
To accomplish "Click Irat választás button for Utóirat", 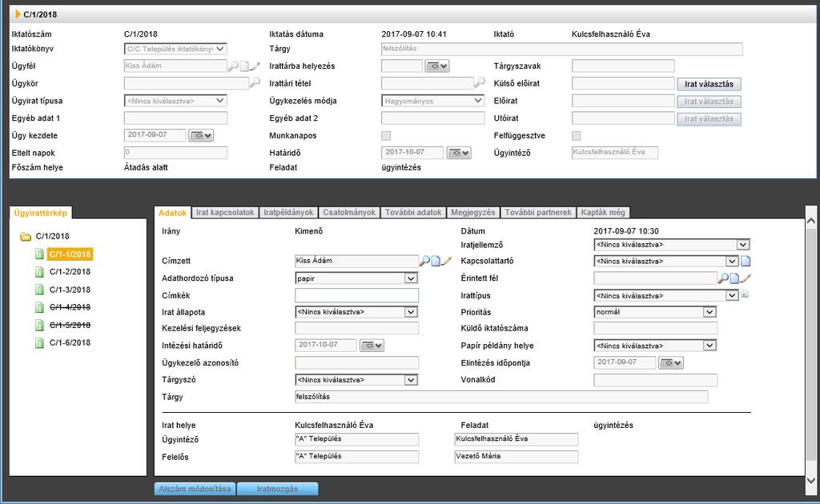I will point(709,118).
